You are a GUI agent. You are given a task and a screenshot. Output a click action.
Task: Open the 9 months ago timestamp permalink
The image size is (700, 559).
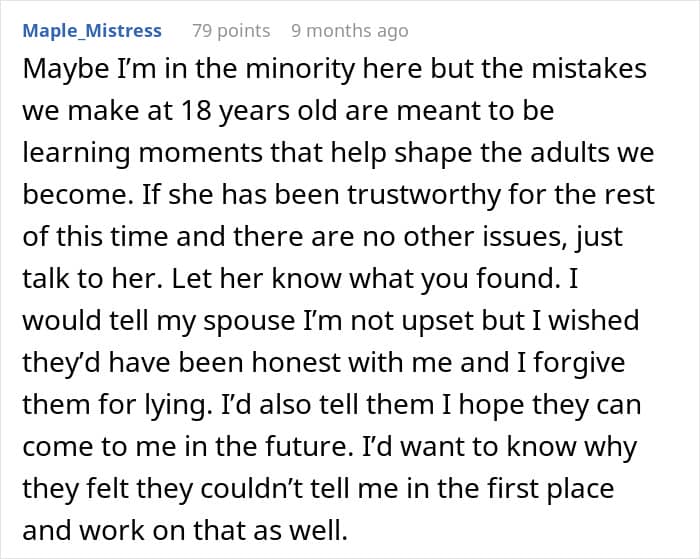point(350,30)
